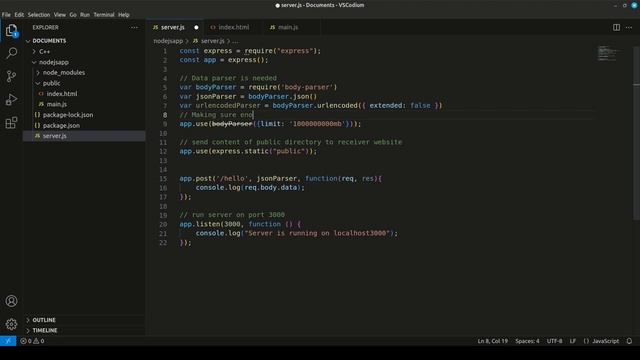Open the Run and Debug view
This screenshot has height=360, width=640.
click(x=11, y=100)
